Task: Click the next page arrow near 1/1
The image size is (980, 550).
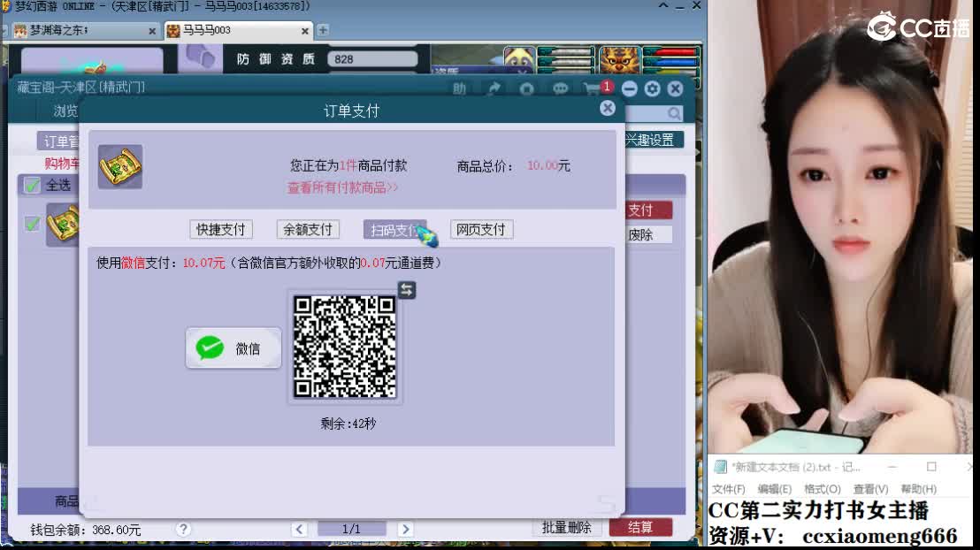Action: [405, 527]
